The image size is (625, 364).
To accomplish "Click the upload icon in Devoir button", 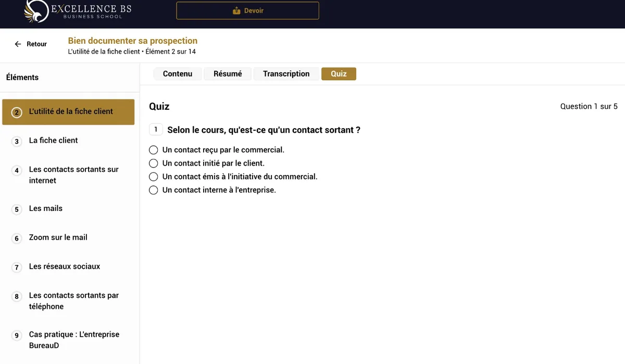I will (236, 10).
